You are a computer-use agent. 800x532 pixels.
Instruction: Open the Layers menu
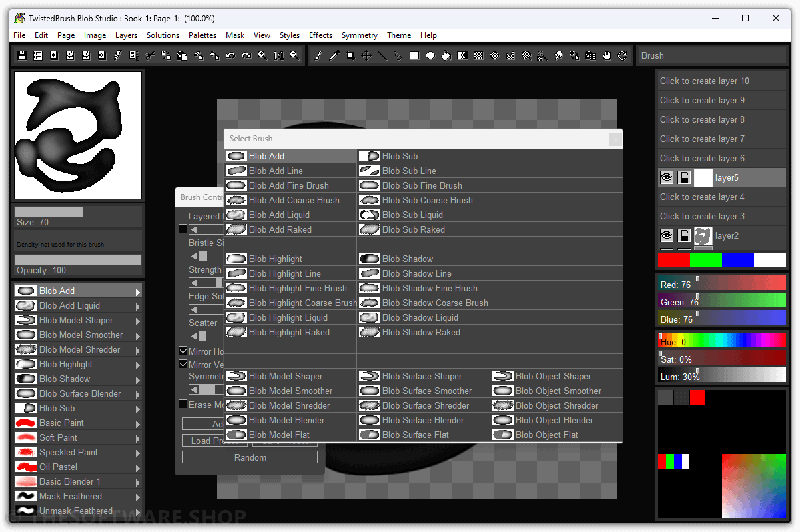click(126, 35)
